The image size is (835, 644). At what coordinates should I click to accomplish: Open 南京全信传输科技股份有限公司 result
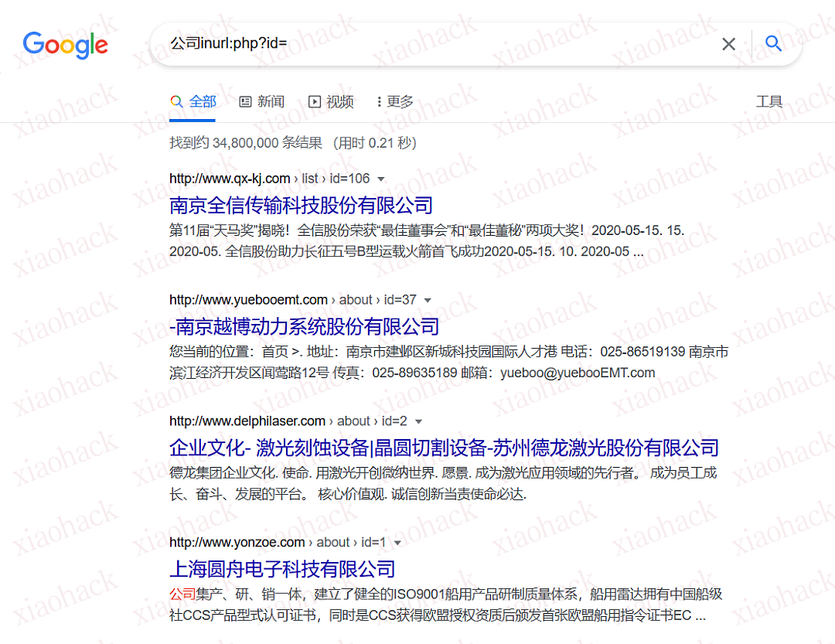pos(301,206)
